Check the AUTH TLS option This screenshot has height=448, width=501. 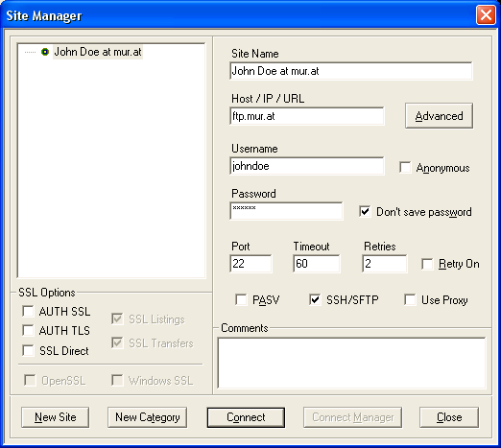[28, 330]
